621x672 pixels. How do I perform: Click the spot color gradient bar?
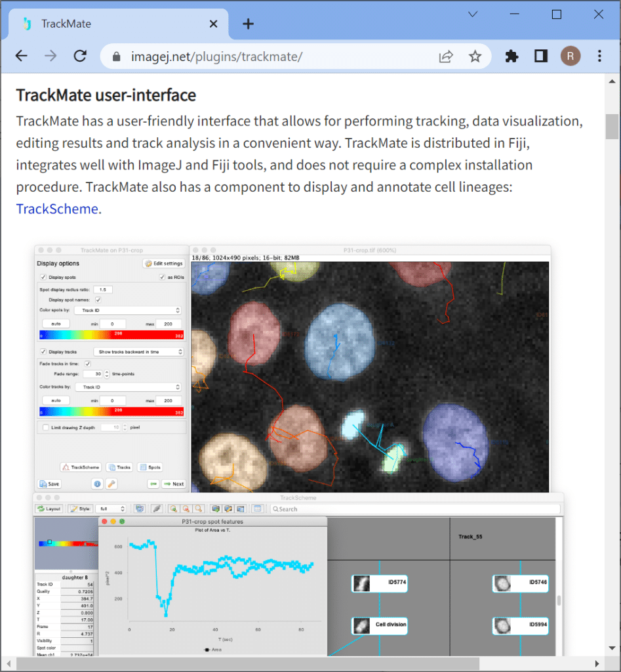point(111,335)
